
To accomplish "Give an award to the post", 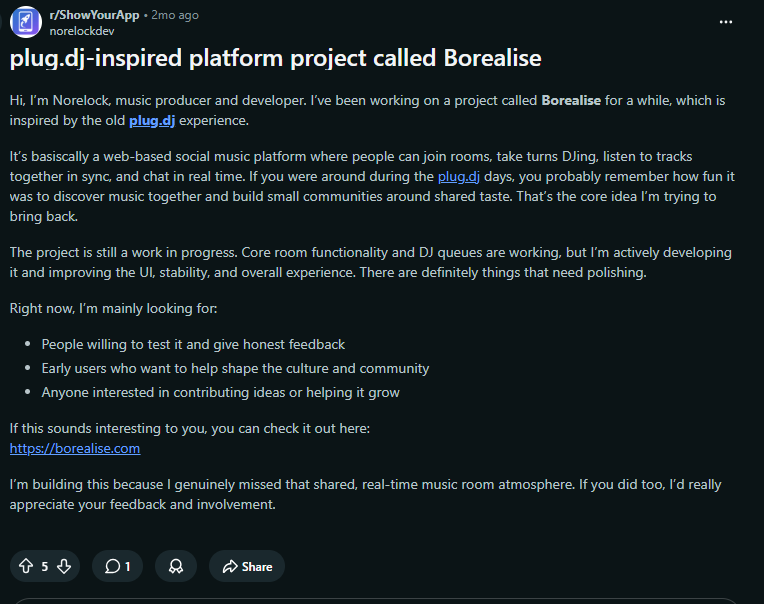I will [176, 566].
